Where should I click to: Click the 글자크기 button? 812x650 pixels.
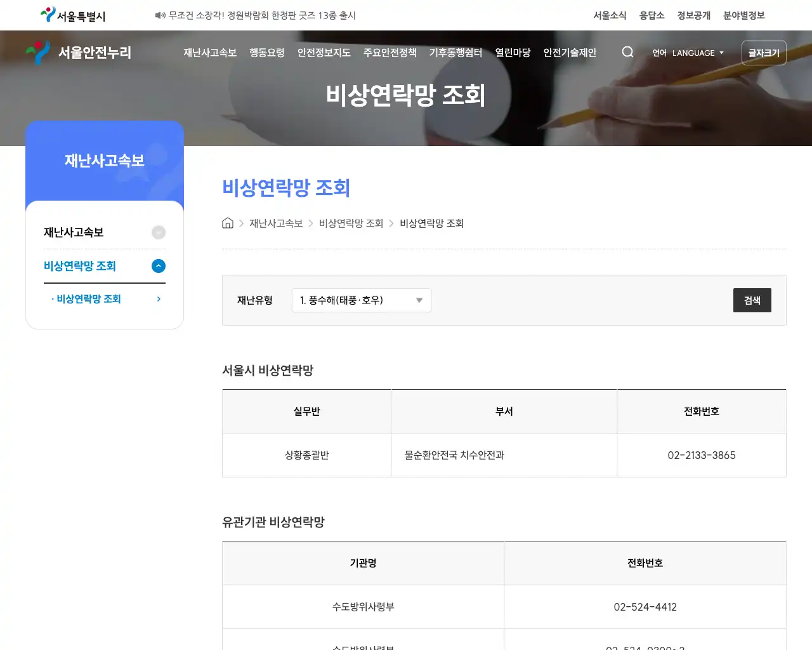(x=764, y=53)
